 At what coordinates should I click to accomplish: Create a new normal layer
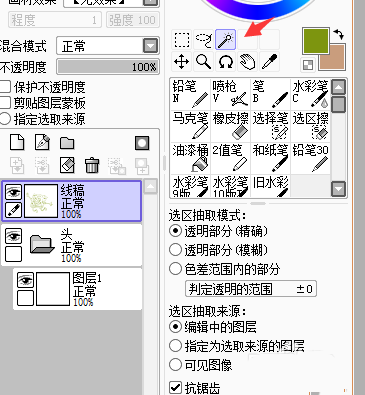[x=17, y=142]
